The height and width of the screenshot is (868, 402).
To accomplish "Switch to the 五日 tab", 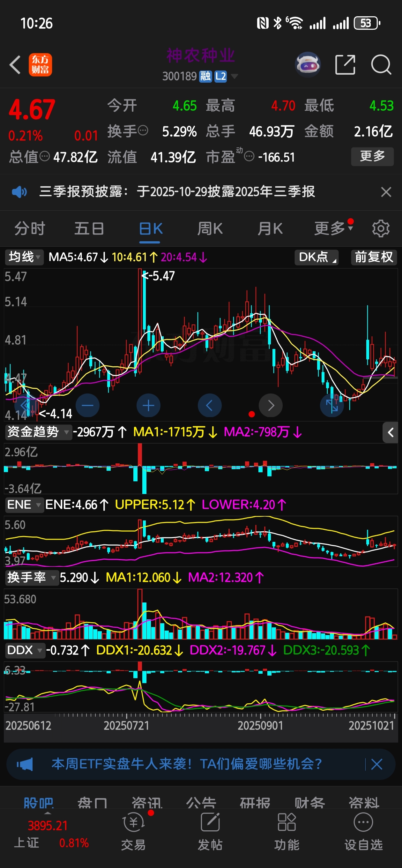I will click(89, 229).
